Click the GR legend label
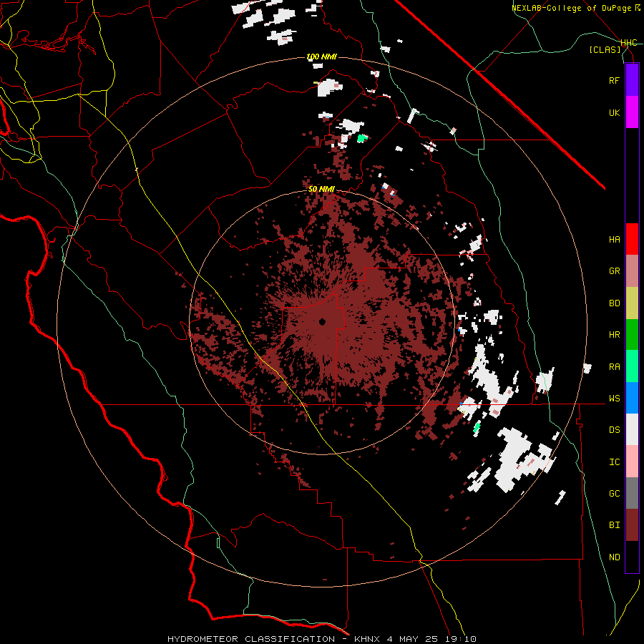Image resolution: width=644 pixels, height=644 pixels. coord(614,271)
